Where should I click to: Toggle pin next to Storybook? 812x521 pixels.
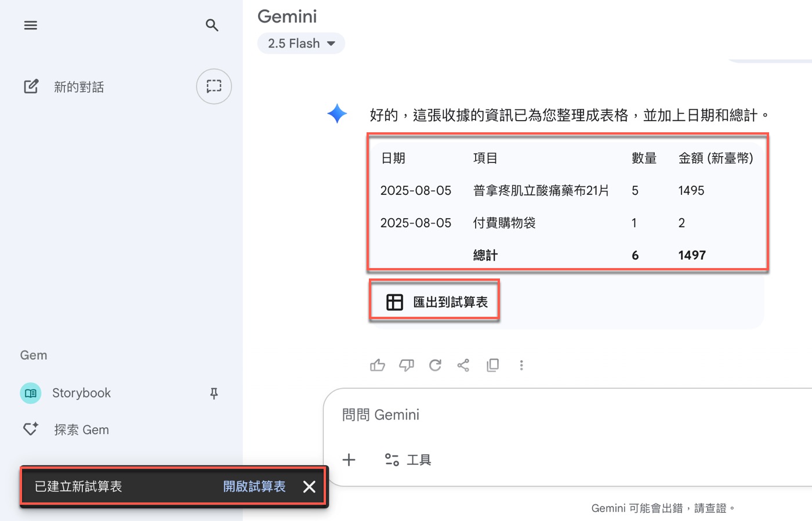214,393
